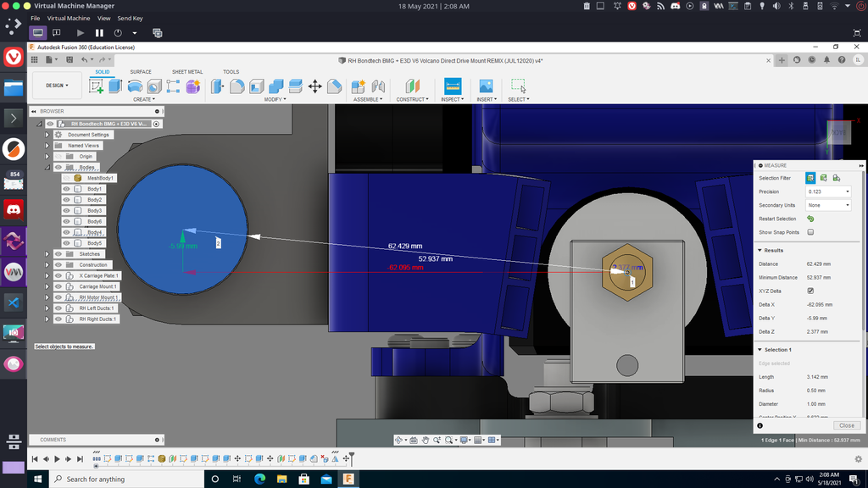Click the Restart Selection green arrow

pyautogui.click(x=810, y=219)
